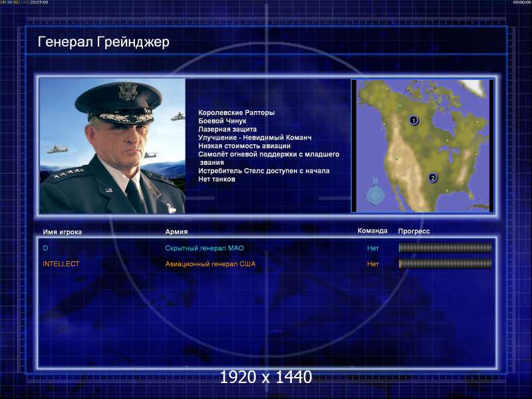The height and width of the screenshot is (399, 532).
Task: Click "Самолёт огневой поддержки с младшего" text
Action: [269, 154]
